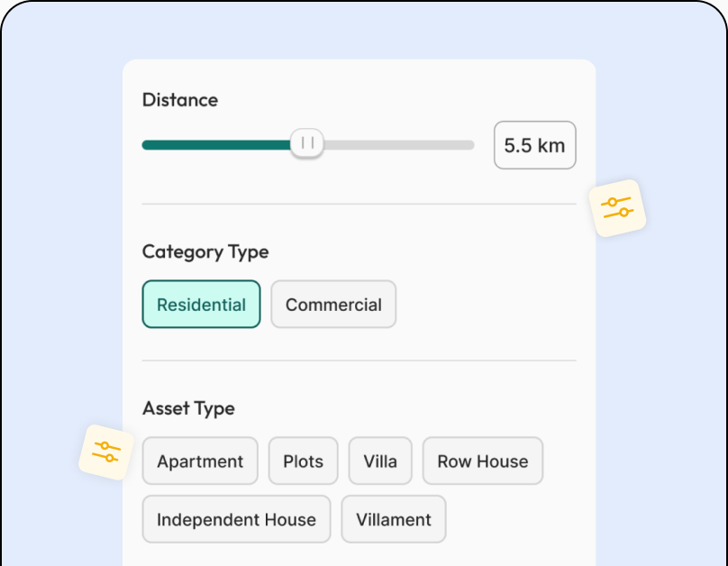Click the distance slider handle
Image resolution: width=728 pixels, height=566 pixels.
pyautogui.click(x=307, y=143)
